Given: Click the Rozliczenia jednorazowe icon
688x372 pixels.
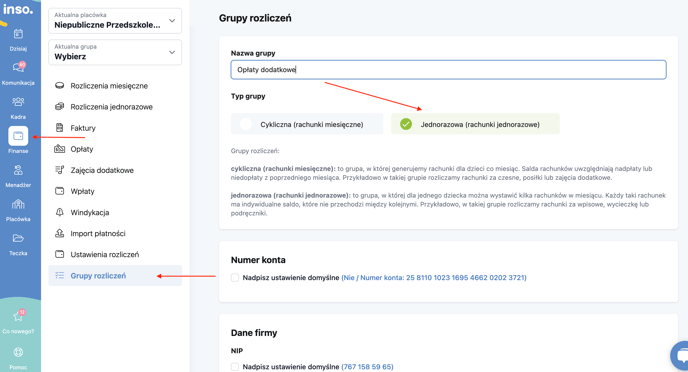Looking at the screenshot, I should (59, 107).
